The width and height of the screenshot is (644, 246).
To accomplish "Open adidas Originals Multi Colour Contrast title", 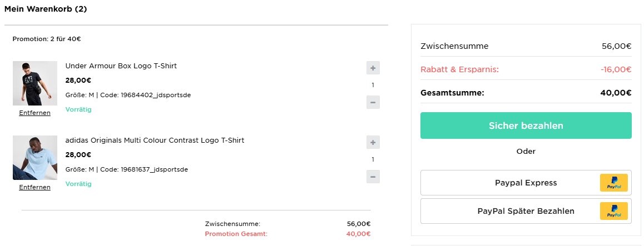I will click(155, 140).
